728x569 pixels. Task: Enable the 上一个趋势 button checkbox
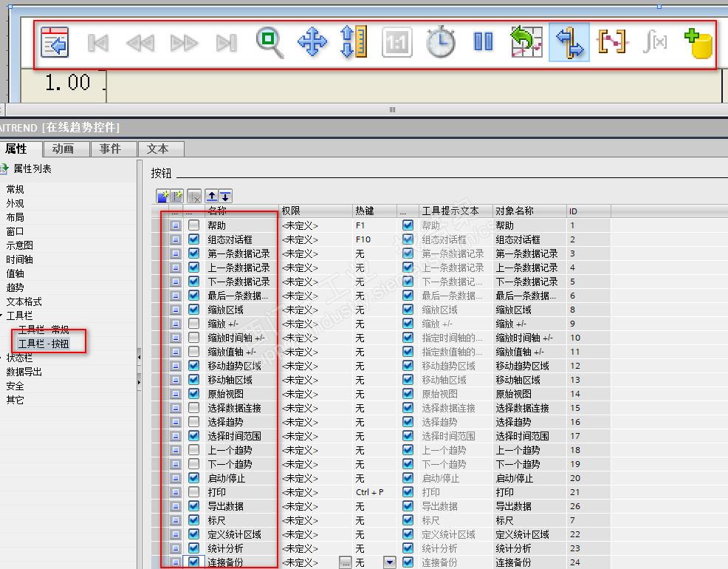pos(193,449)
